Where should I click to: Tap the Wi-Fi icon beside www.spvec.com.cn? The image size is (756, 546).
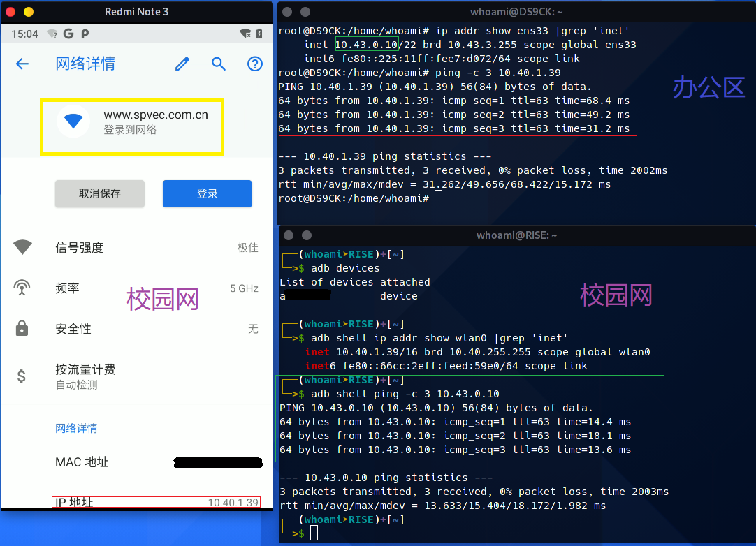[73, 121]
